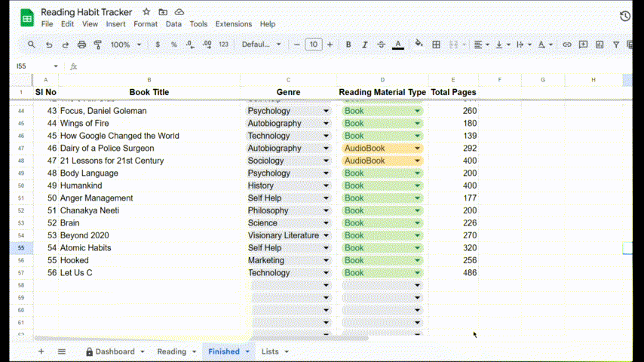
Task: Click the horizontal scrollbar
Action: pyautogui.click(x=201, y=338)
